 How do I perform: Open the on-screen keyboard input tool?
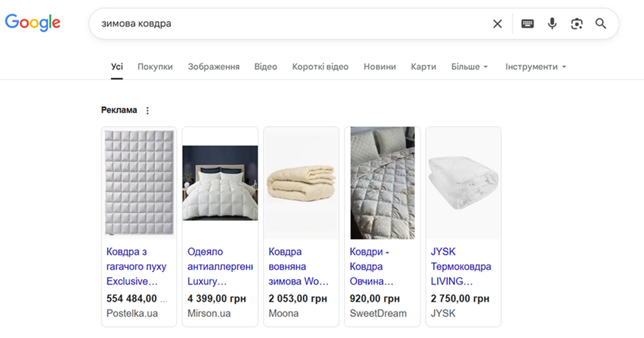click(x=528, y=24)
